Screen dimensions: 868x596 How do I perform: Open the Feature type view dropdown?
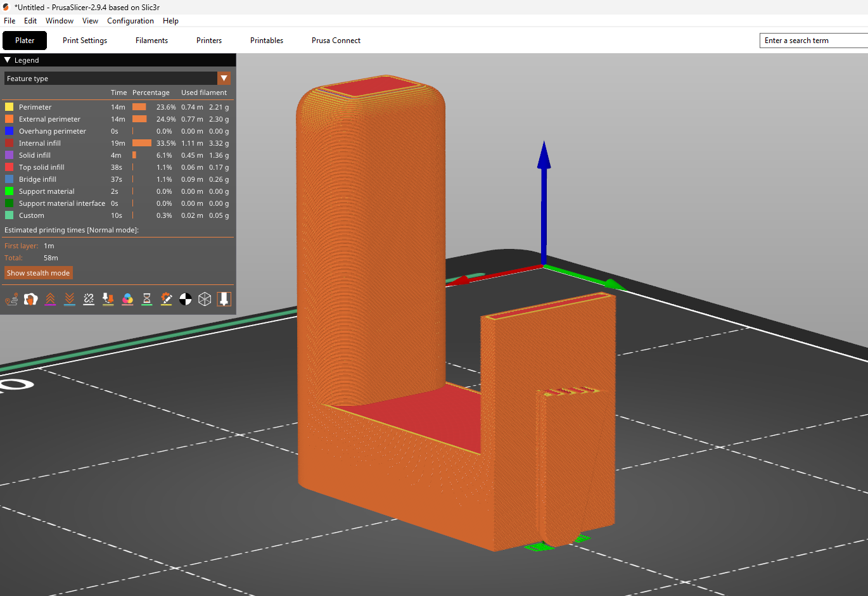coord(224,79)
